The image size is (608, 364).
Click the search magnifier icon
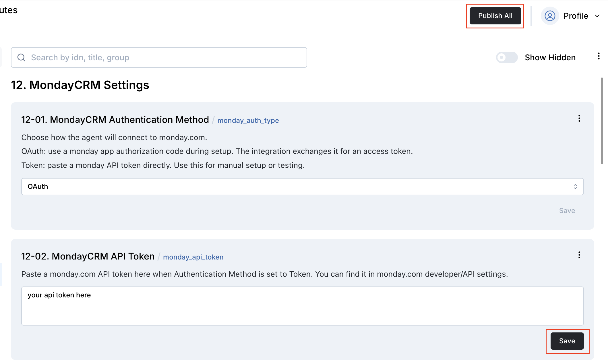click(x=21, y=57)
